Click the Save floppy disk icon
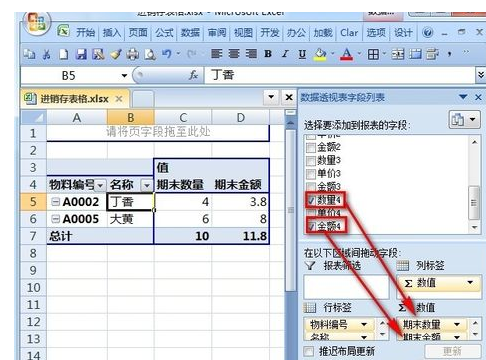The width and height of the screenshot is (486, 360). (81, 54)
